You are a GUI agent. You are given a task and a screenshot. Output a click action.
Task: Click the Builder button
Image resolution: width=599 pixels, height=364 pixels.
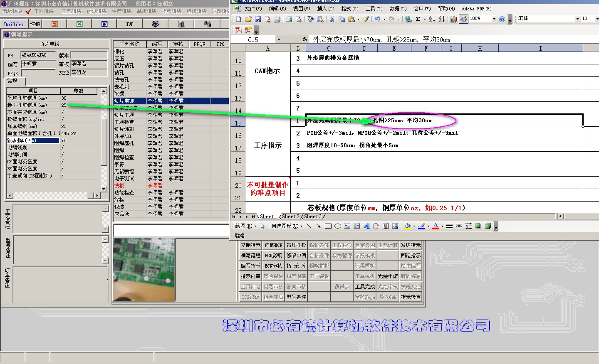coord(14,24)
